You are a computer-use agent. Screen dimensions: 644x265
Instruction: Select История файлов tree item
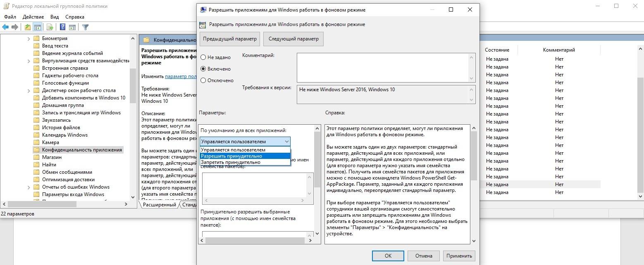click(61, 128)
